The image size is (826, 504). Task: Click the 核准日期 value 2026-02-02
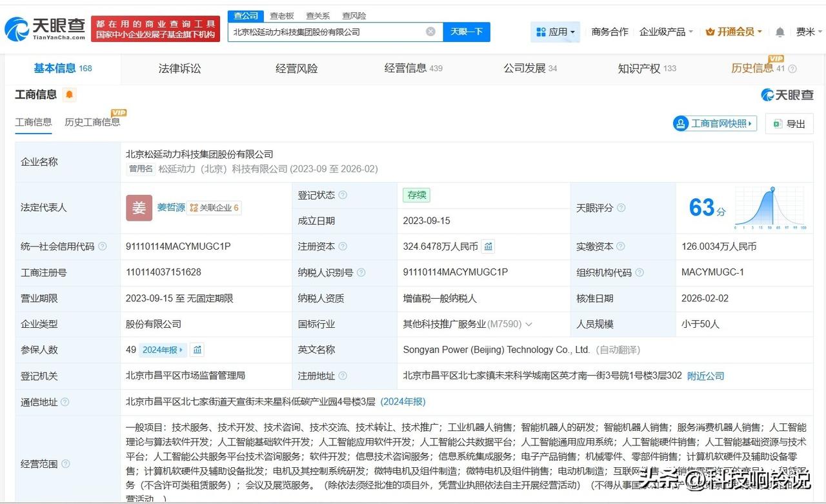coord(705,298)
